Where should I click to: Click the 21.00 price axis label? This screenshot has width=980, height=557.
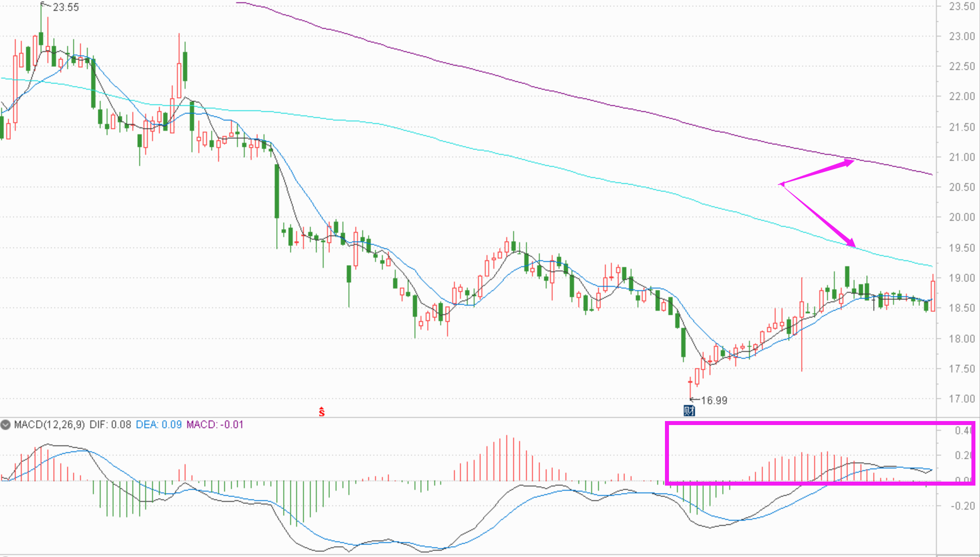tap(962, 157)
